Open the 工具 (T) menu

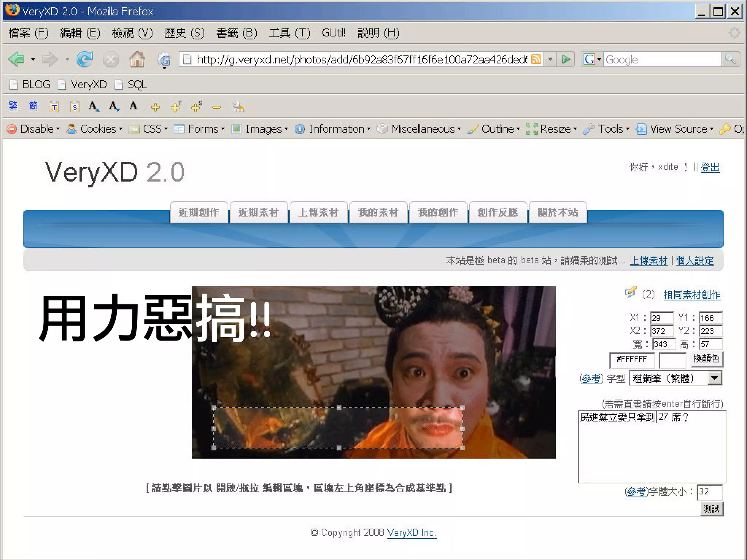pos(289,33)
